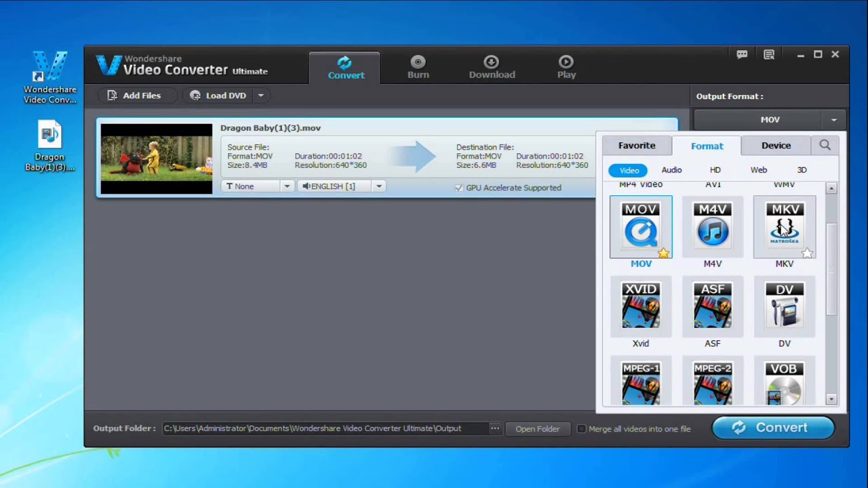Click the Open Folder button
Screen dimensions: 868x488
coord(537,428)
